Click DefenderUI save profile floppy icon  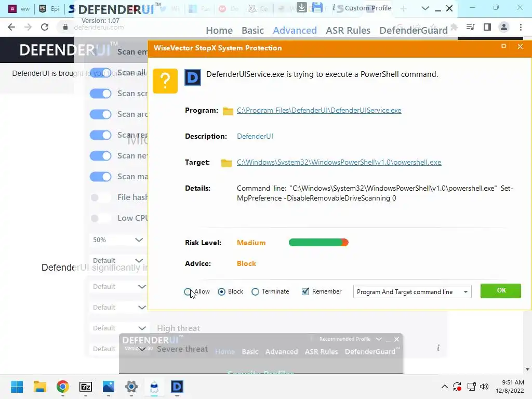pos(317,7)
